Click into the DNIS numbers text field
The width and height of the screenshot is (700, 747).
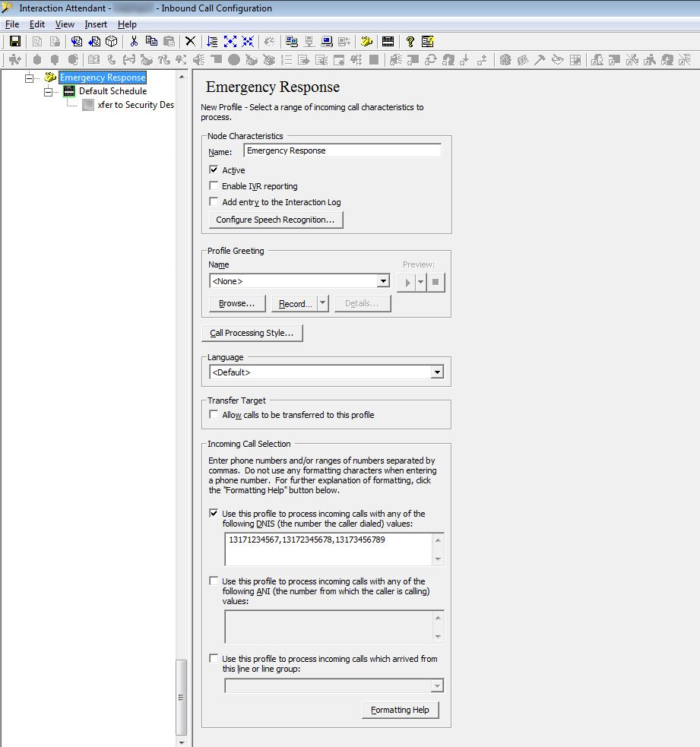[328, 549]
